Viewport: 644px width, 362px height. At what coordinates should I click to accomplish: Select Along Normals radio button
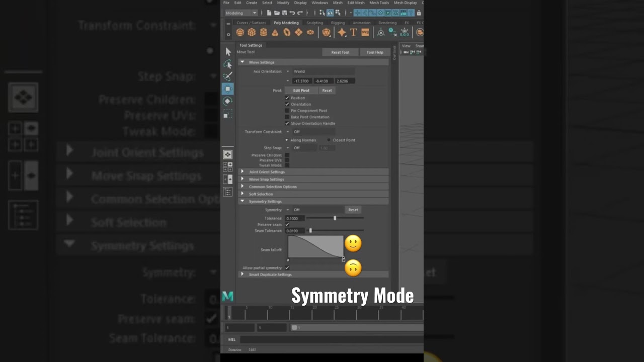point(287,140)
